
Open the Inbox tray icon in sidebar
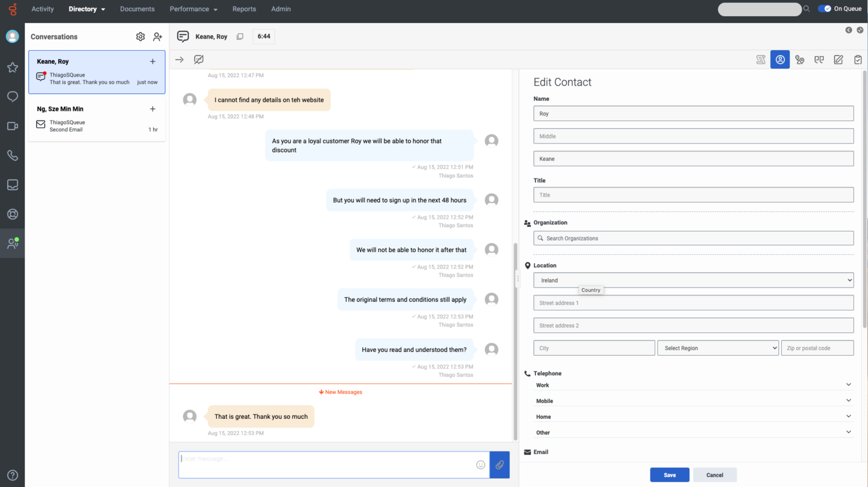click(x=12, y=185)
